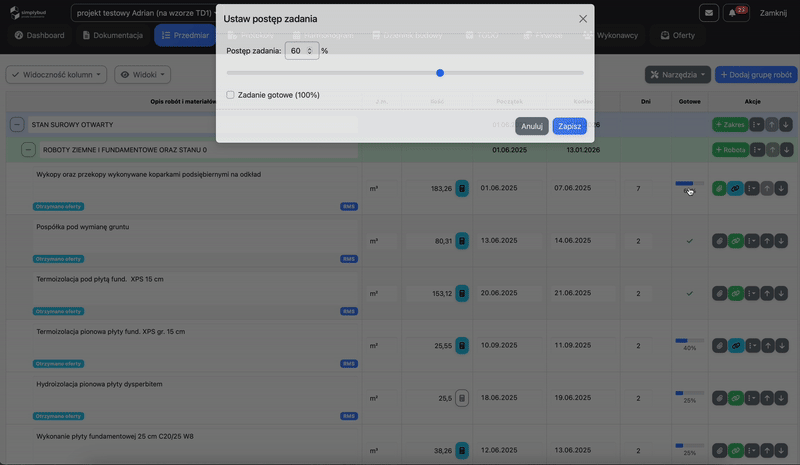Select the Przedmiar tab
Viewport: 800px width, 465px height.
point(185,35)
